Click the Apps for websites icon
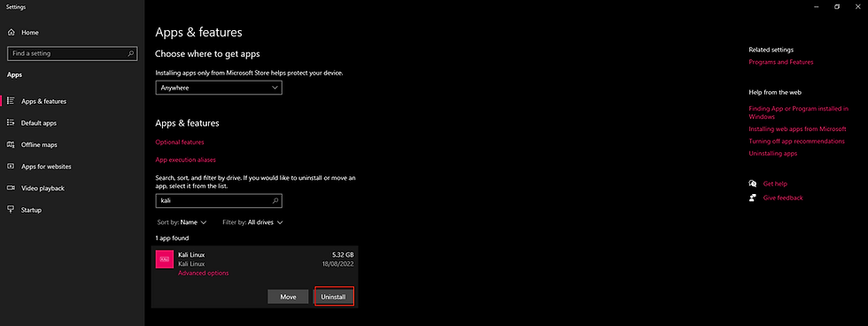 [11, 166]
